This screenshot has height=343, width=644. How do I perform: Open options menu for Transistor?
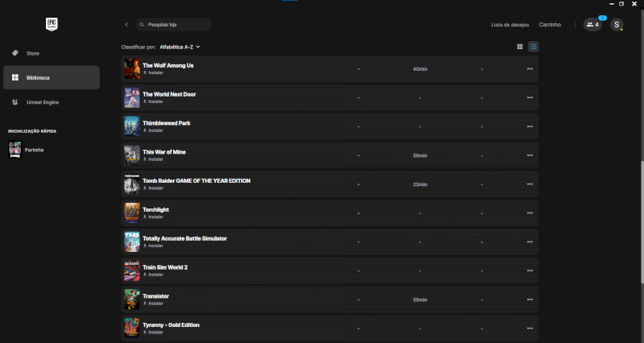[530, 300]
